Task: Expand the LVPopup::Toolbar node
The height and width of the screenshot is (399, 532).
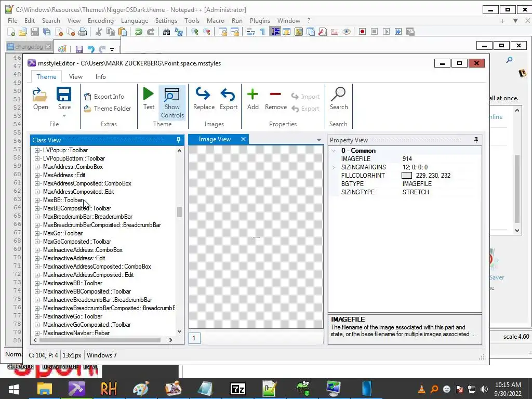Action: click(x=37, y=150)
